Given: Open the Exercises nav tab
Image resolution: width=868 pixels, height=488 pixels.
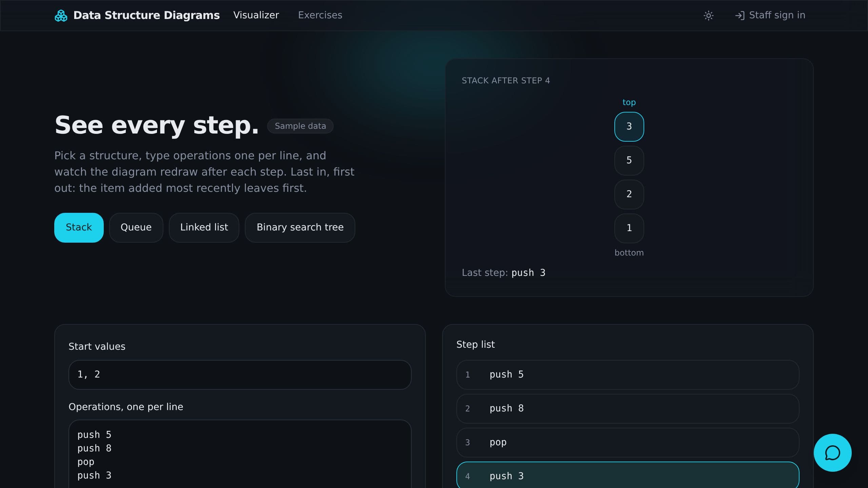Looking at the screenshot, I should point(320,15).
